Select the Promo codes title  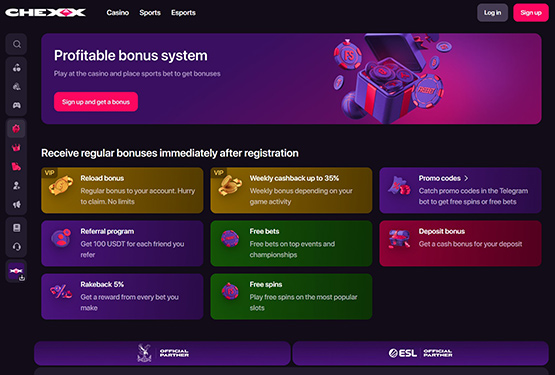[440, 178]
